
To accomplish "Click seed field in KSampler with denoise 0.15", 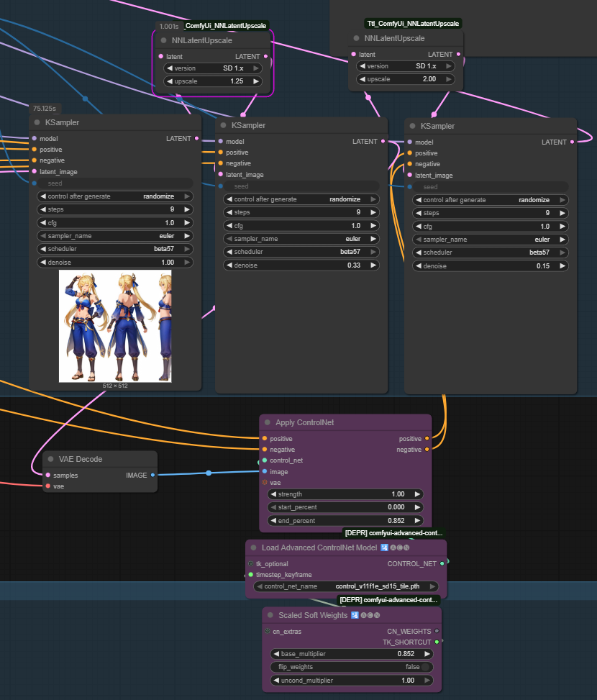I will (x=491, y=187).
